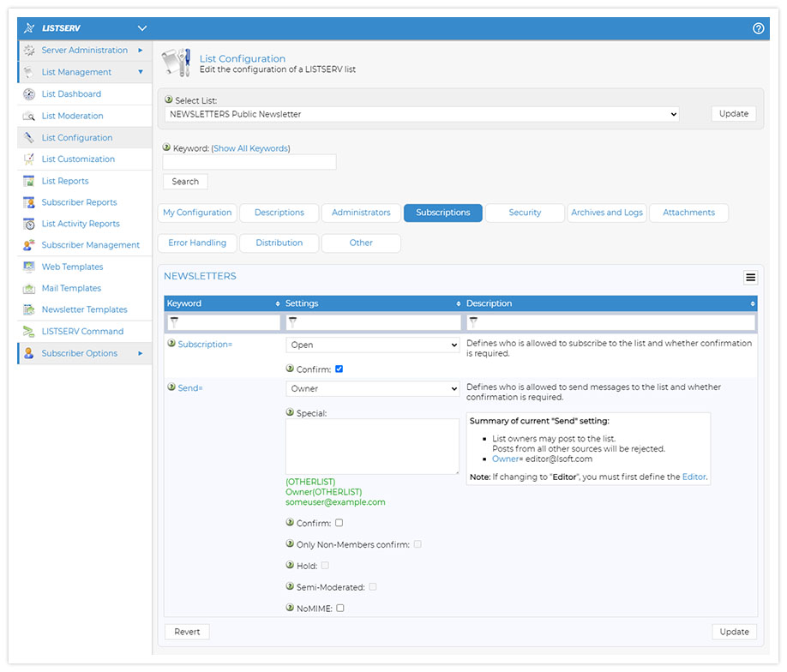Click help icon beside Special label
This screenshot has width=787, height=672.
pyautogui.click(x=290, y=412)
